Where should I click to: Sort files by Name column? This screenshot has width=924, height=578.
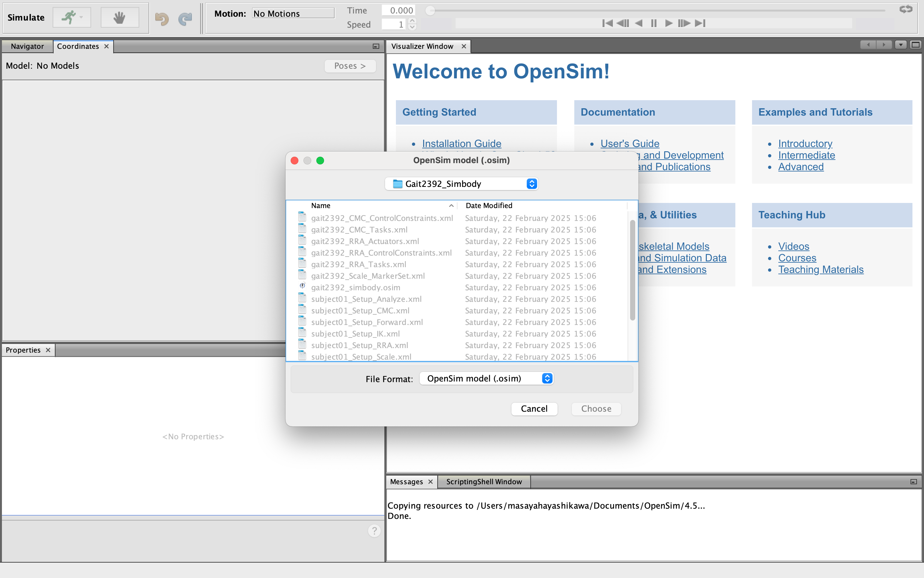pyautogui.click(x=382, y=205)
